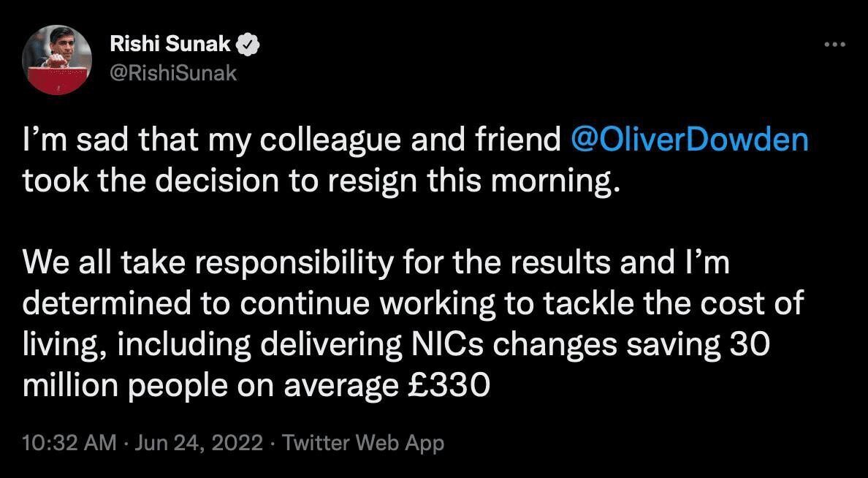
Task: Click the 10:32 AM timestamp
Action: 69,443
